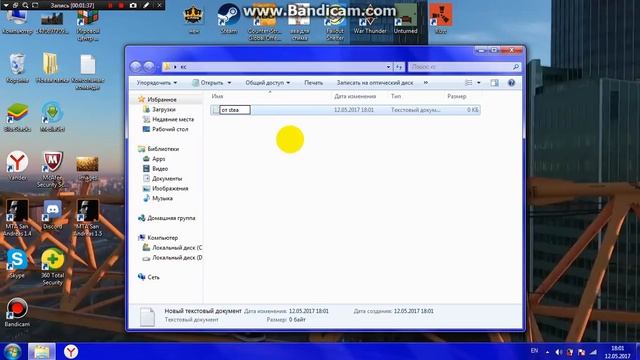Click the Explorer help question mark icon
The image size is (640, 360).
tap(511, 83)
